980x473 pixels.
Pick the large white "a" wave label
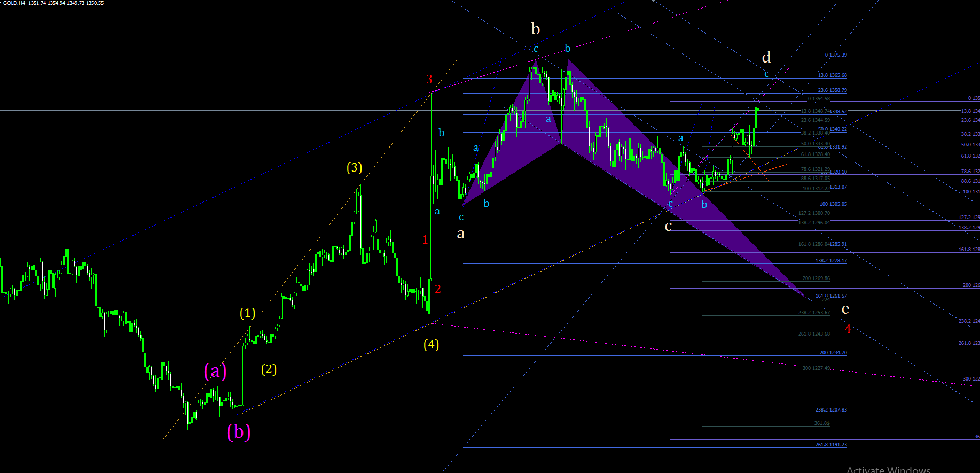pyautogui.click(x=460, y=234)
